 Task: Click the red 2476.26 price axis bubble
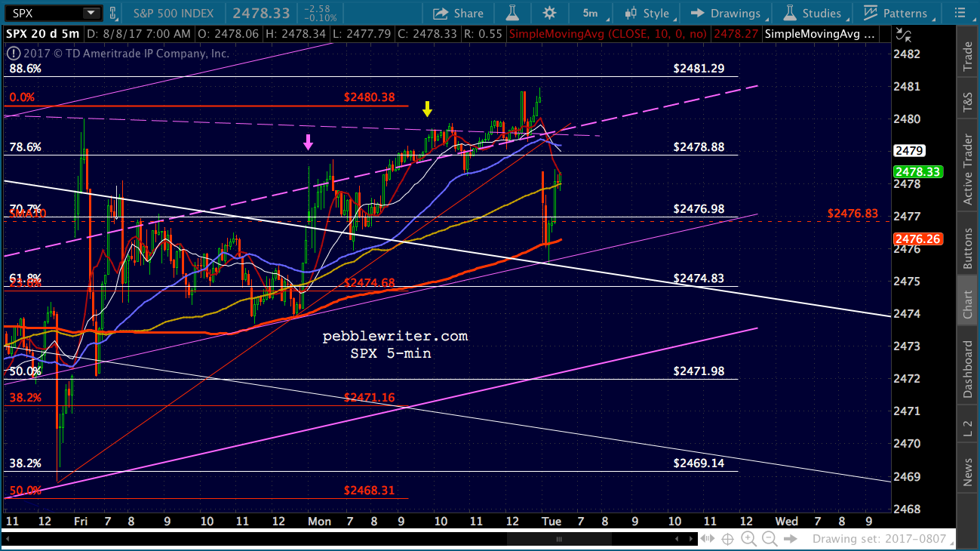(918, 239)
